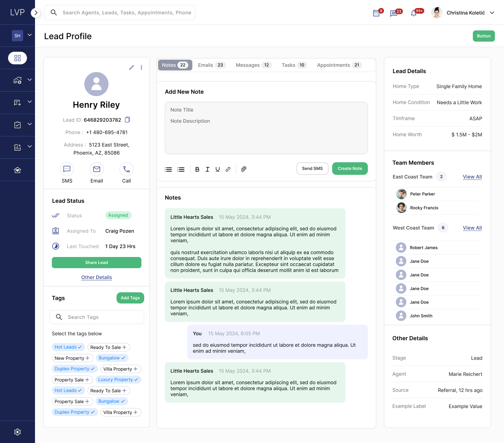Switch to the Tasks tab

(x=294, y=65)
